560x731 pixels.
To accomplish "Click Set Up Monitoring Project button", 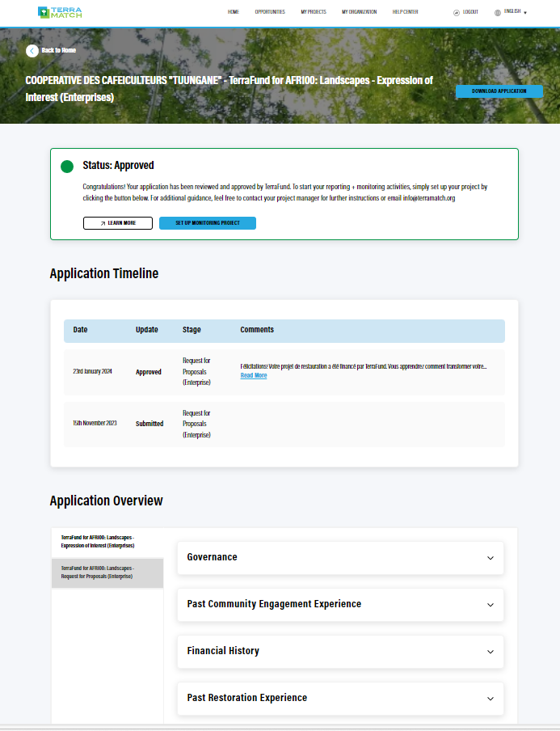I will [208, 223].
